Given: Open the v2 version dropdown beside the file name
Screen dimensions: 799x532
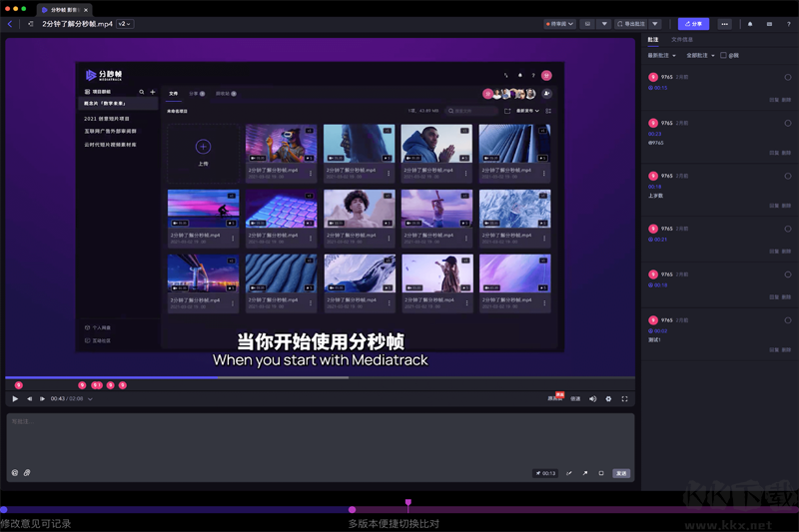Looking at the screenshot, I should tap(125, 24).
